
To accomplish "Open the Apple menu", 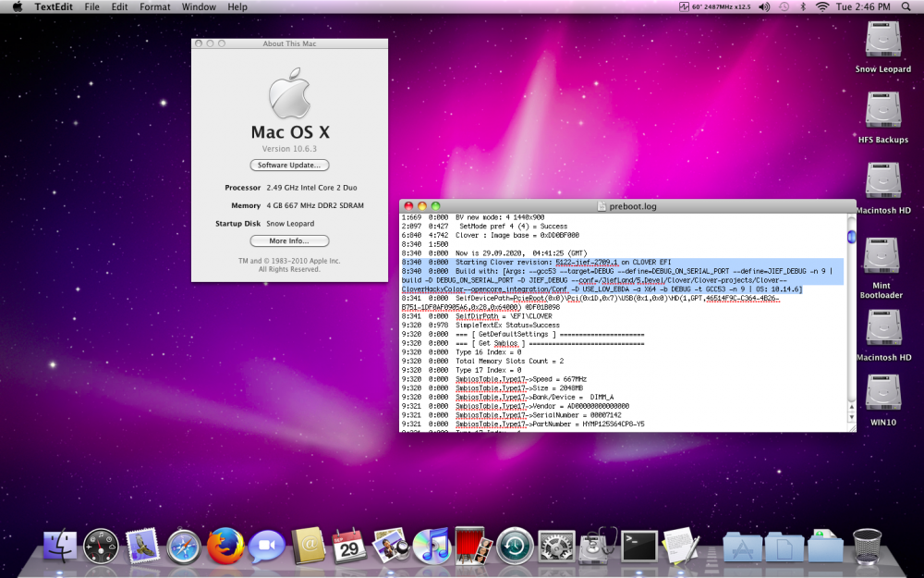I will tap(17, 7).
